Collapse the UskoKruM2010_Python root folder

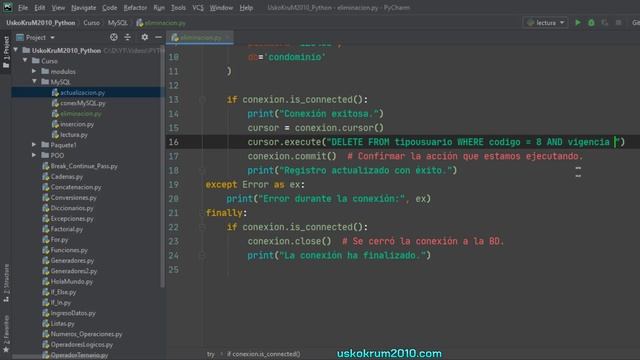click(16, 50)
